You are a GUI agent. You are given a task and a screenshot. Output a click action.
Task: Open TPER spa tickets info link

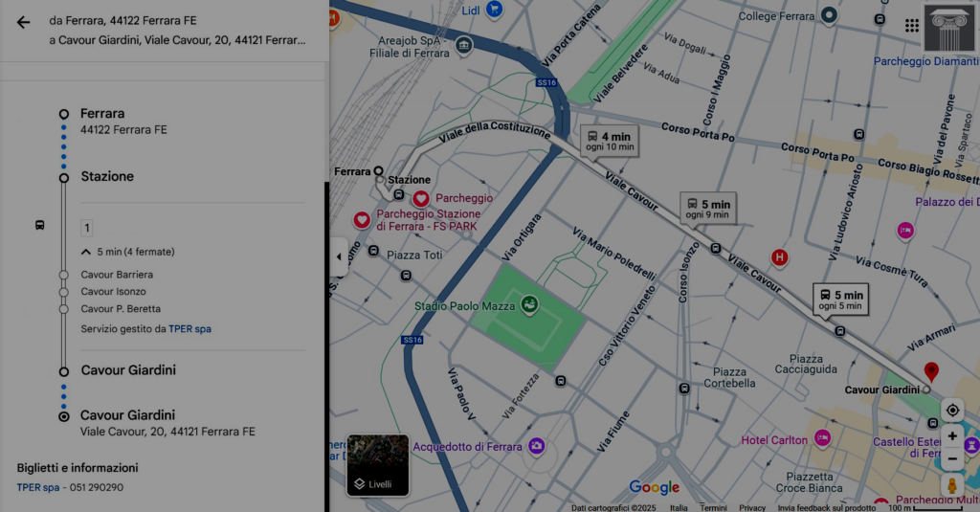point(38,487)
